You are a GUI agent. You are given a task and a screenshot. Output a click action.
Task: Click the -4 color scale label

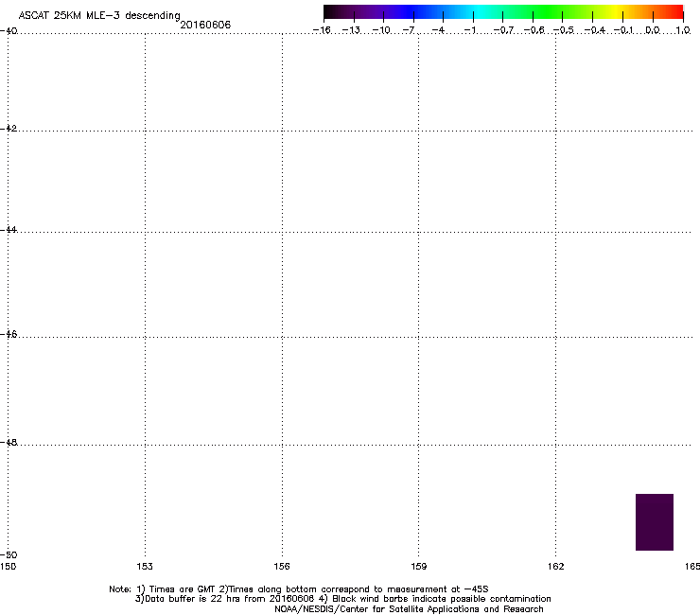(438, 30)
